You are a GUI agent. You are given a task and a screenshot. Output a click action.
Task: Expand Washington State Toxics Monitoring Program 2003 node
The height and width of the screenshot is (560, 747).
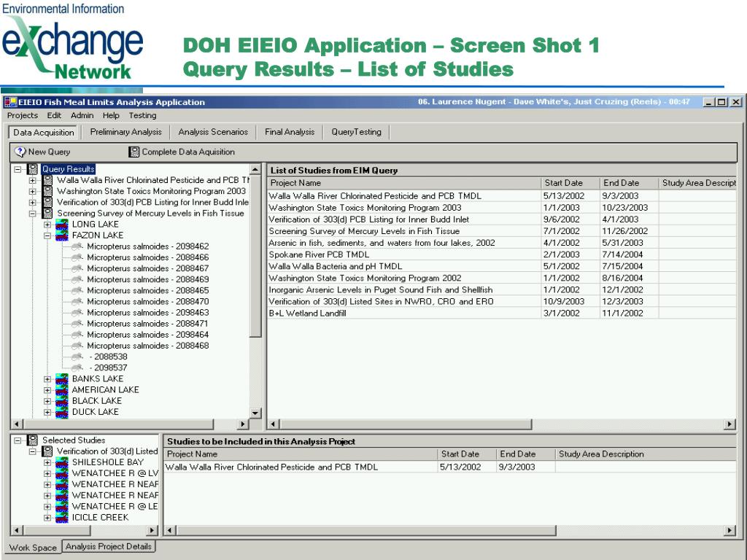[x=32, y=192]
